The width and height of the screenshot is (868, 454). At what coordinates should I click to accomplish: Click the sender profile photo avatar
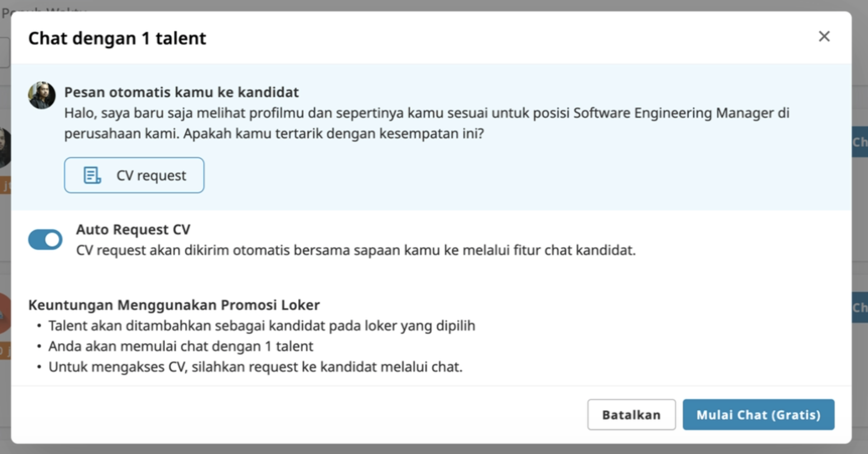42,95
